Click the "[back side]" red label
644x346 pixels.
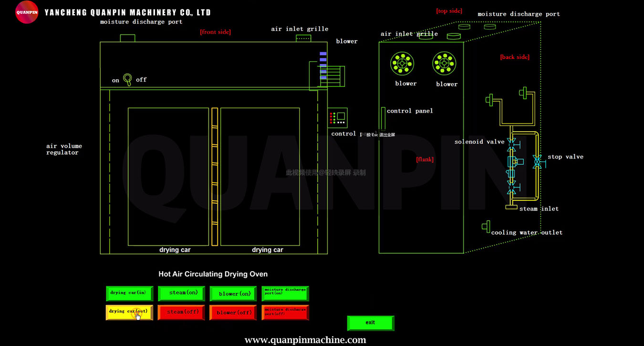tap(515, 57)
